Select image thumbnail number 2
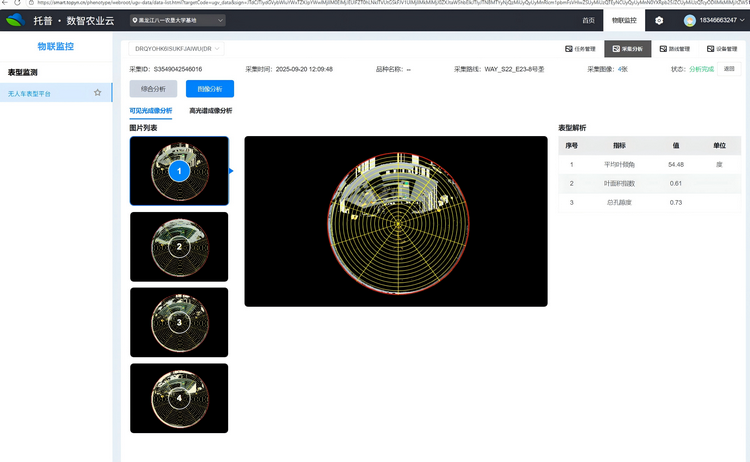Image resolution: width=750 pixels, height=462 pixels. point(179,246)
